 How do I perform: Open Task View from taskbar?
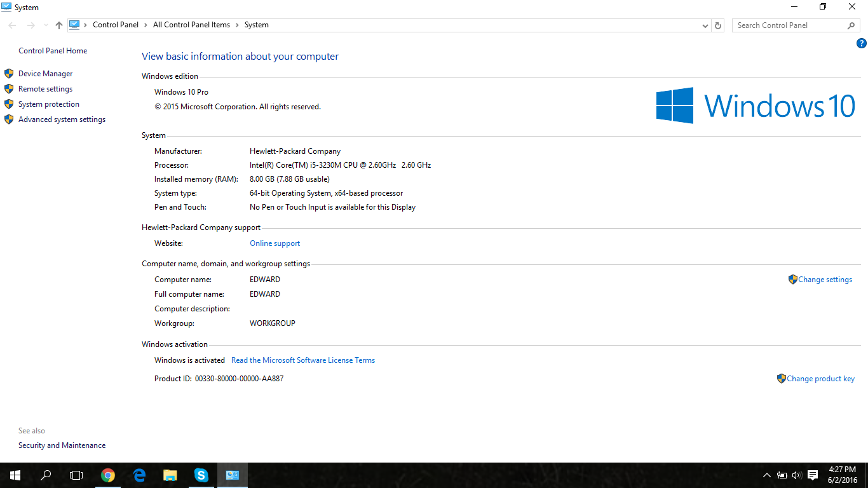76,475
